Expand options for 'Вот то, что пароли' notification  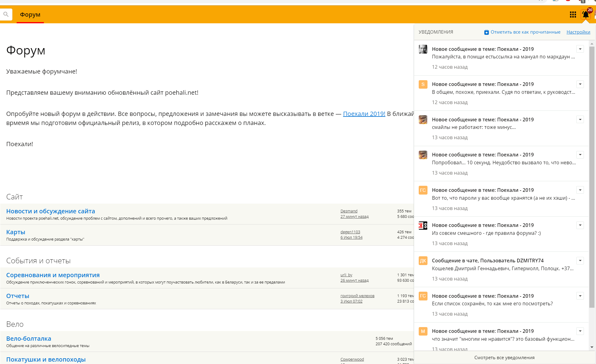pyautogui.click(x=580, y=190)
